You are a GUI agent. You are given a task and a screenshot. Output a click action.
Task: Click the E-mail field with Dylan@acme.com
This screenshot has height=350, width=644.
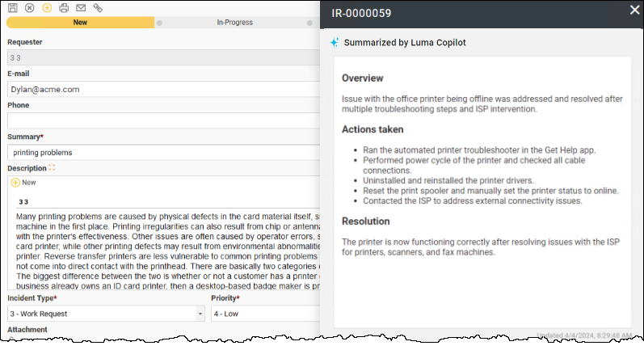(x=162, y=89)
